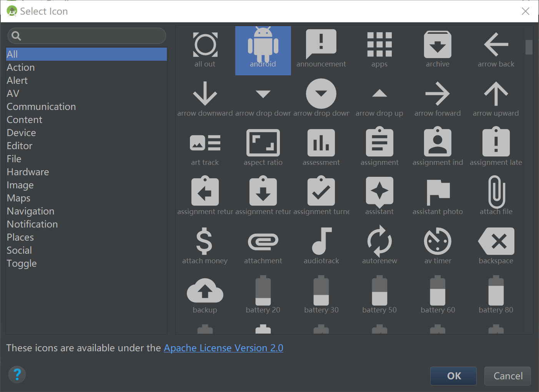Image resolution: width=539 pixels, height=392 pixels.
Task: Filter icons by Action category
Action: click(87, 67)
